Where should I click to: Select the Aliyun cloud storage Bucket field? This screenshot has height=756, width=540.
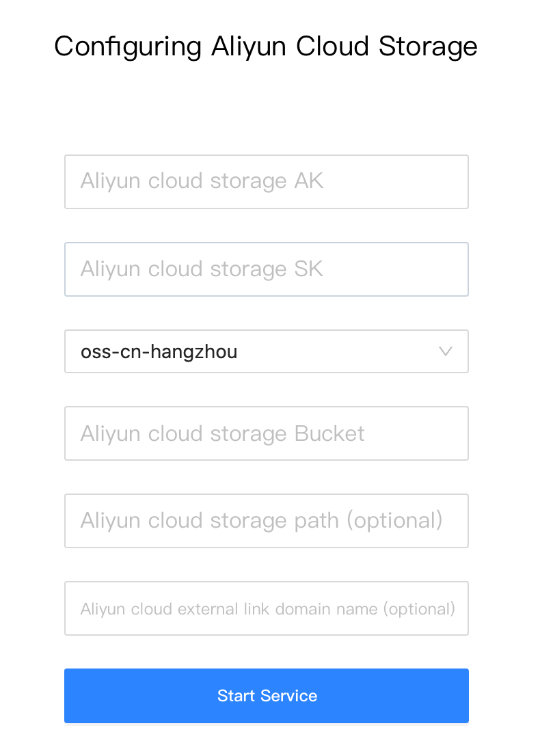point(266,433)
